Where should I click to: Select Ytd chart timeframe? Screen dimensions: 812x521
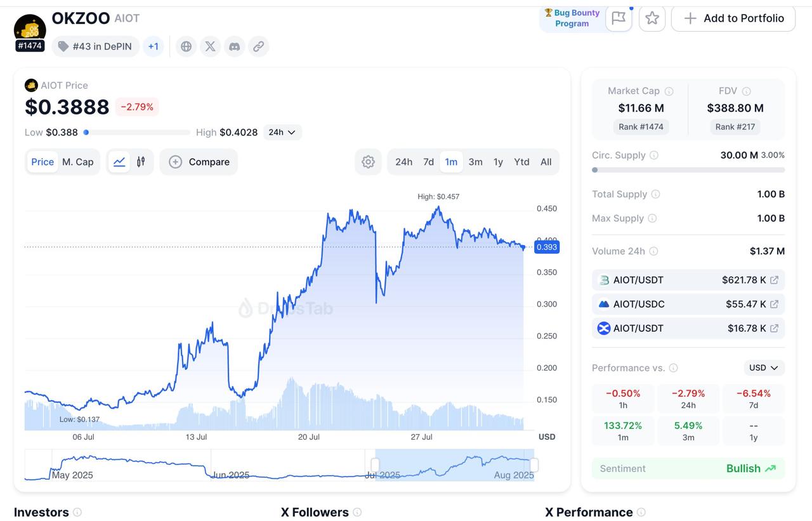521,162
